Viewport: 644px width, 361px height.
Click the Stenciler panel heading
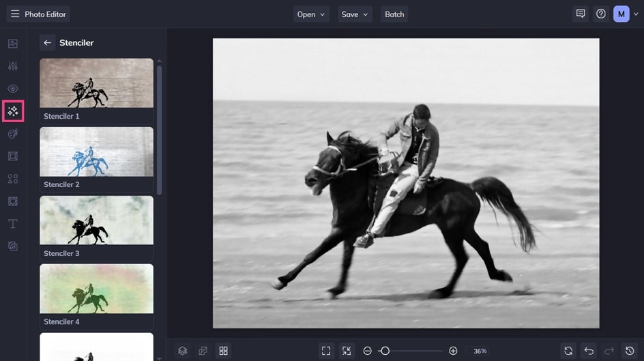tap(76, 43)
